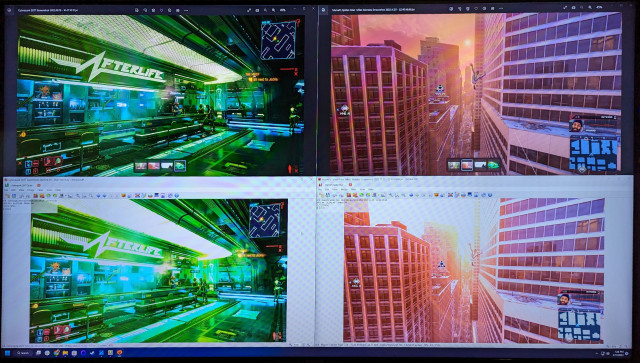This screenshot has height=363, width=640.
Task: Click the blue previous-file arrow in Cyberpunk XnView toolbar
Action: click(x=98, y=195)
